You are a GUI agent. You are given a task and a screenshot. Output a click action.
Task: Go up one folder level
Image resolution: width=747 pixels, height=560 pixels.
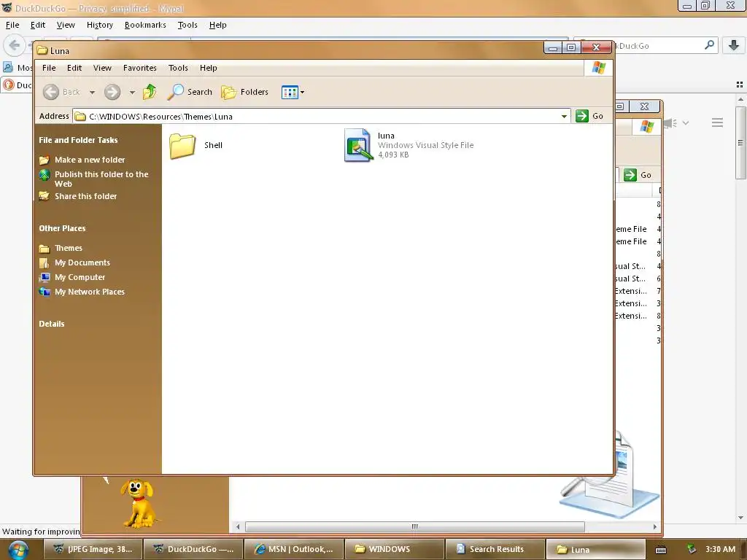(x=150, y=92)
